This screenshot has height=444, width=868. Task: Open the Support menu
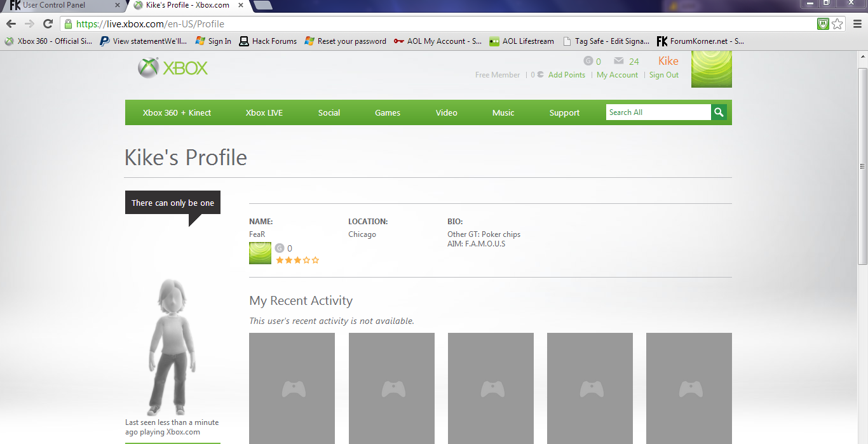point(564,112)
